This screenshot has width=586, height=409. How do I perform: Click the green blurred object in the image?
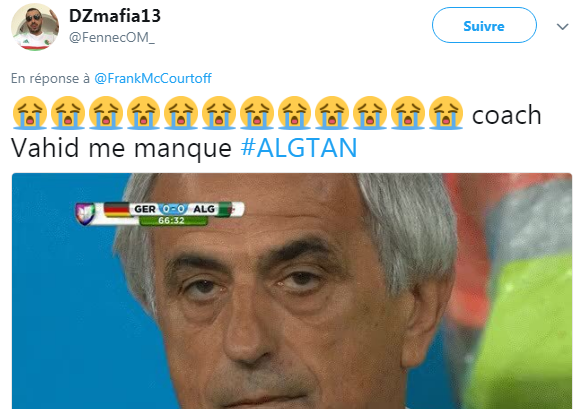(523, 329)
